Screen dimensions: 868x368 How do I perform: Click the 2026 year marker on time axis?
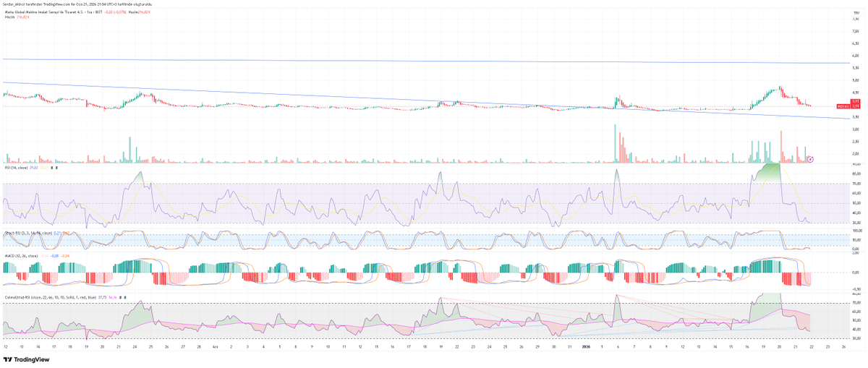pyautogui.click(x=587, y=347)
